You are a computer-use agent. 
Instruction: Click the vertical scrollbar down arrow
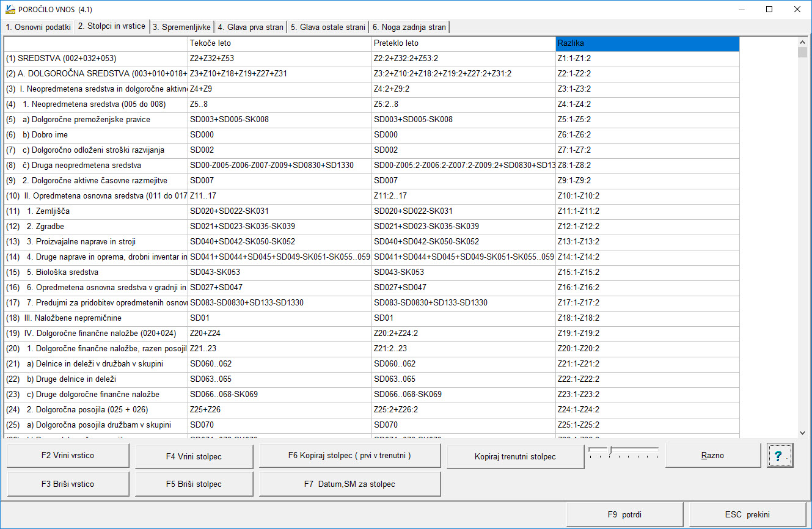point(803,432)
